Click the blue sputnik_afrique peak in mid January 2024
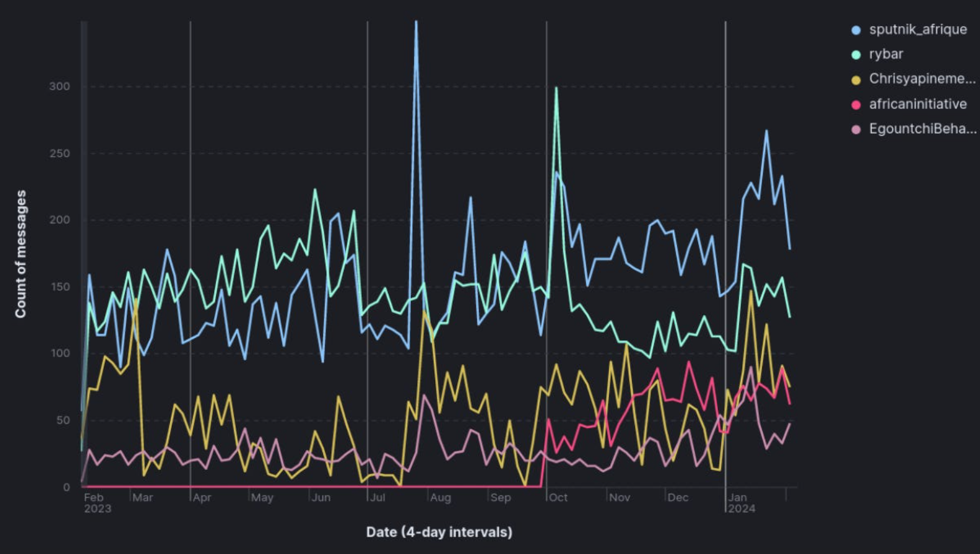The width and height of the screenshot is (980, 554). [x=766, y=131]
